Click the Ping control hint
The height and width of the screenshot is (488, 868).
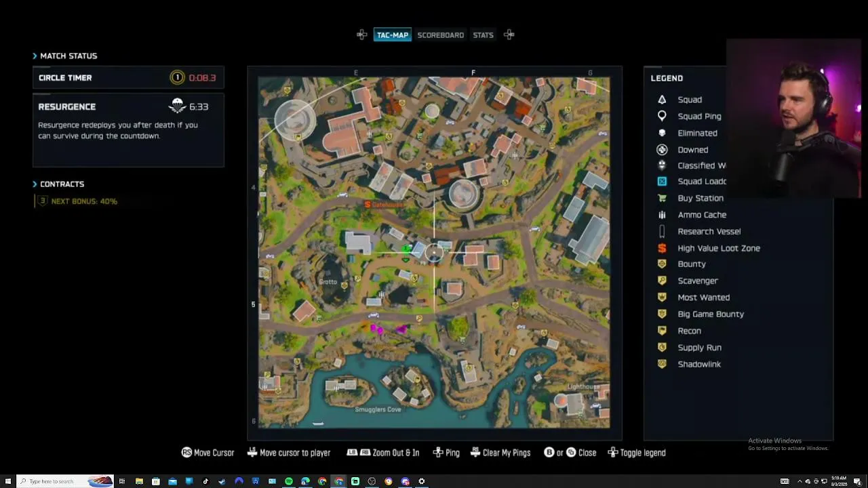tap(446, 453)
